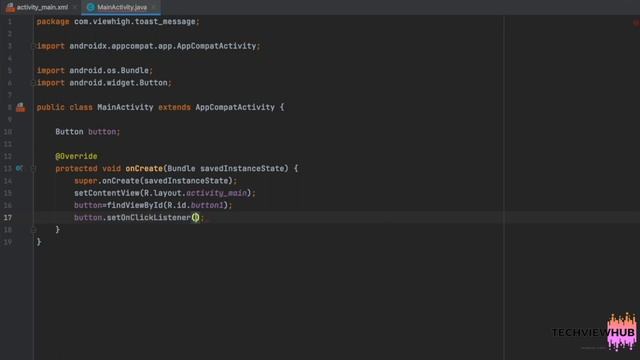Click findViewById on line 16

135,205
